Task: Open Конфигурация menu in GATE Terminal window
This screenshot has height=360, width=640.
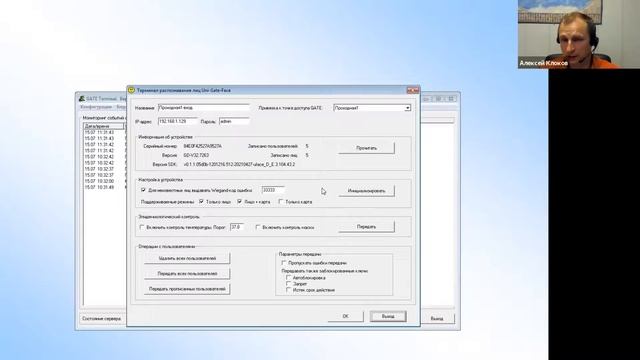Action: pos(96,107)
